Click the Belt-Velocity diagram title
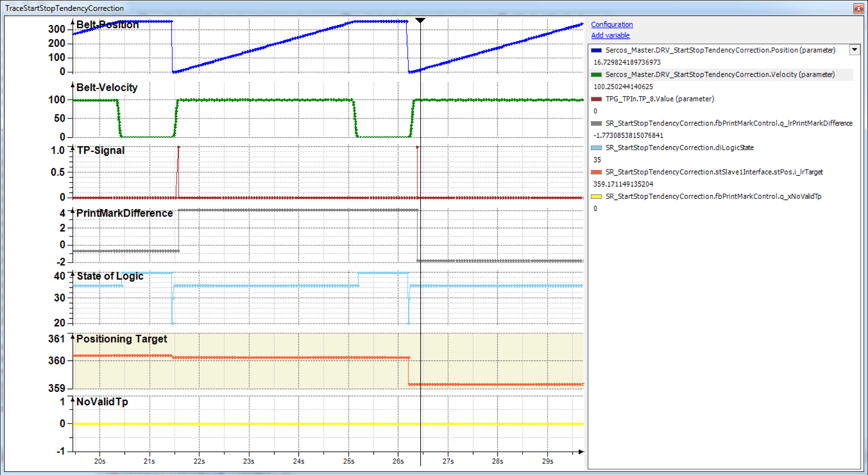The image size is (868, 475). coord(107,87)
